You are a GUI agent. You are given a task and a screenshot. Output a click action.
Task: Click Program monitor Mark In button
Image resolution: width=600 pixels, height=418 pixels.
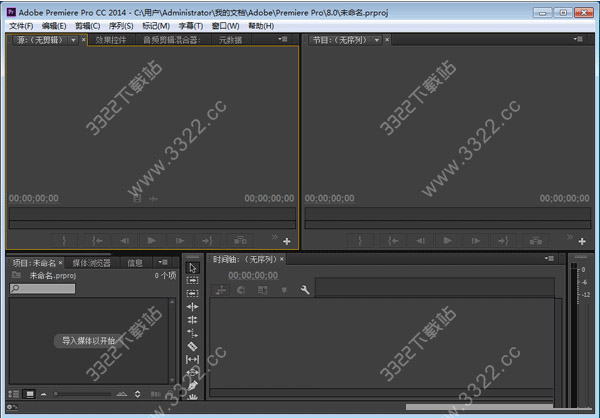point(360,241)
